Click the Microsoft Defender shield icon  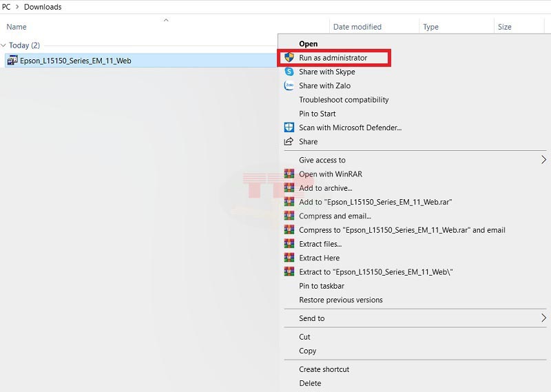pos(289,127)
